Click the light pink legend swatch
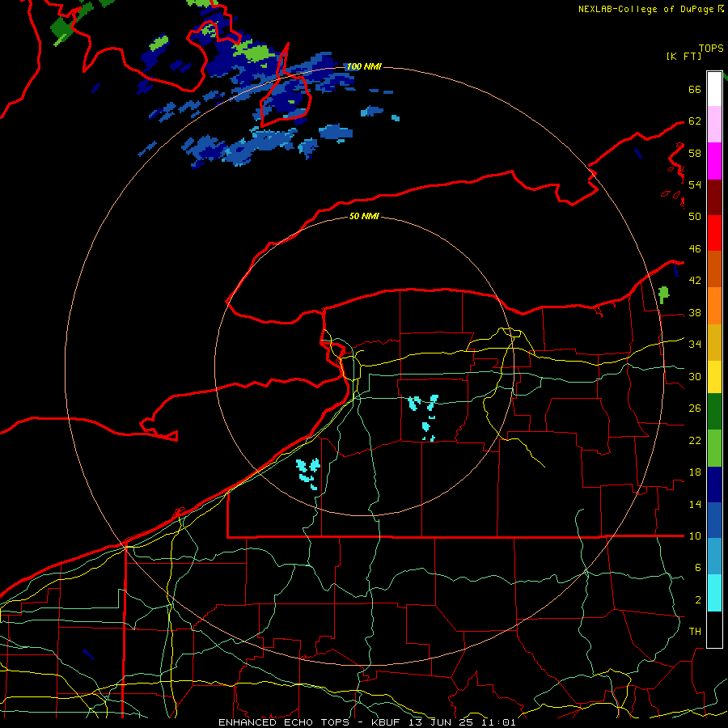Screen dimensions: 728x728 [x=714, y=125]
